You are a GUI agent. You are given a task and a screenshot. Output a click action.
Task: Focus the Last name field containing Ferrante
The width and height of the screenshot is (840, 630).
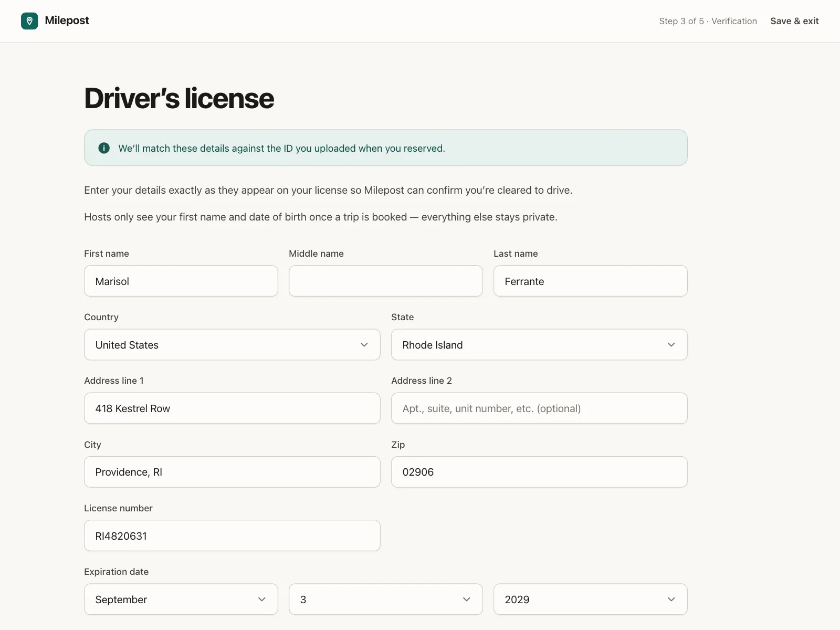591,281
